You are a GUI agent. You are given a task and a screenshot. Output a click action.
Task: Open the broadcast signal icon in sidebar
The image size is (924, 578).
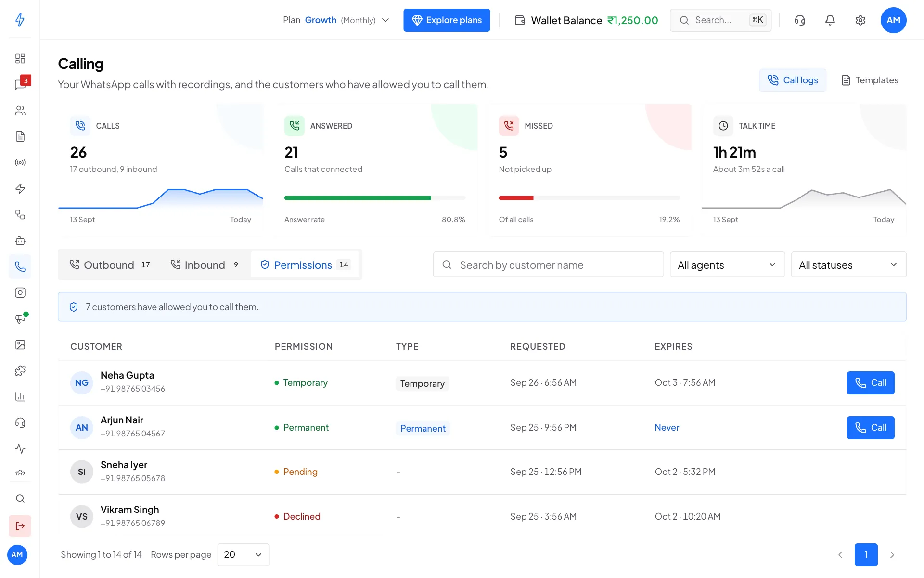tap(20, 162)
